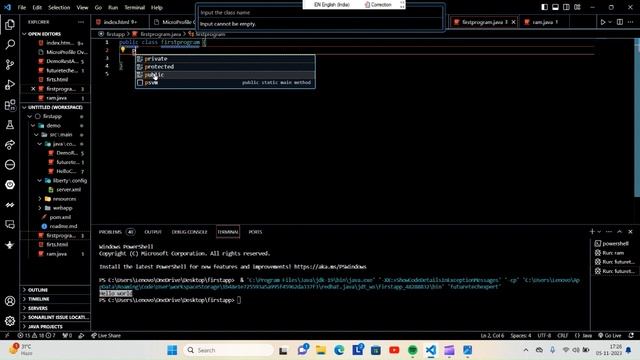The width and height of the screenshot is (640, 360).
Task: Choose the psvm snippet suggestion
Action: [225, 82]
